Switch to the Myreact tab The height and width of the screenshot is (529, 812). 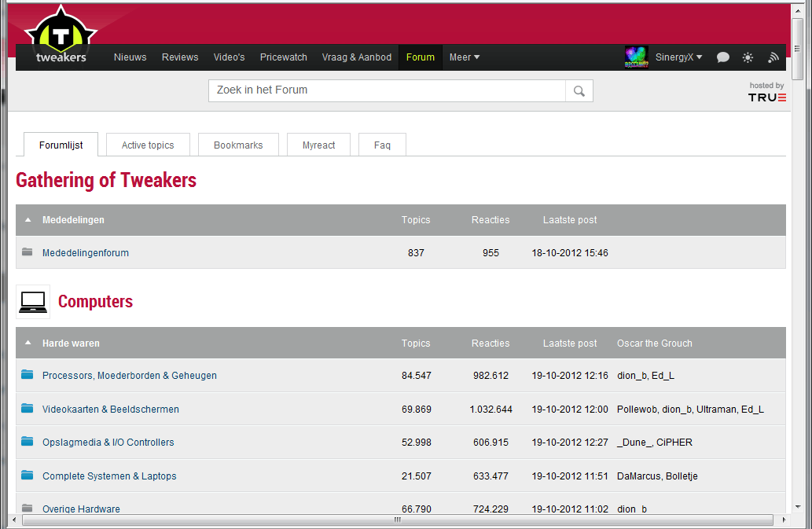click(318, 145)
